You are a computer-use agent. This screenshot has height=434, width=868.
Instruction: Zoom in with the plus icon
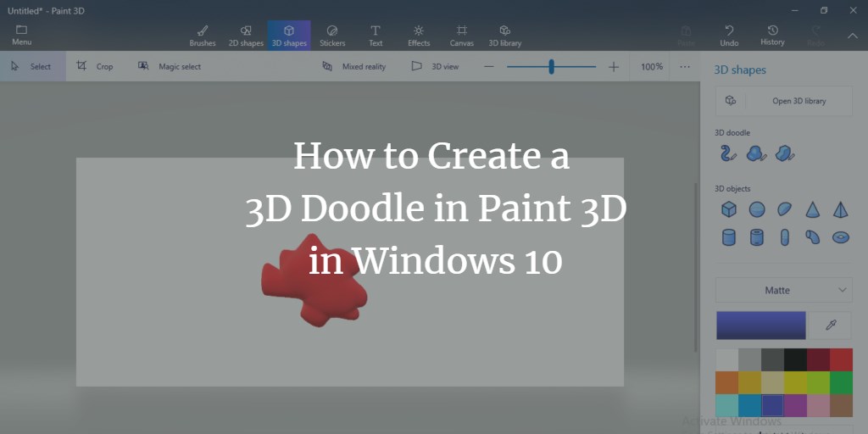(614, 66)
